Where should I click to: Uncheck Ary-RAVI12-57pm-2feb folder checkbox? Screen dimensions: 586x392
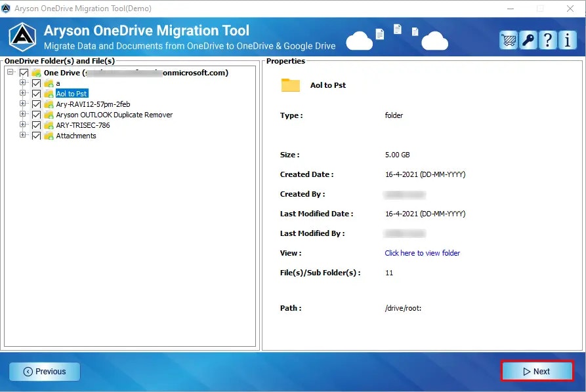click(36, 104)
